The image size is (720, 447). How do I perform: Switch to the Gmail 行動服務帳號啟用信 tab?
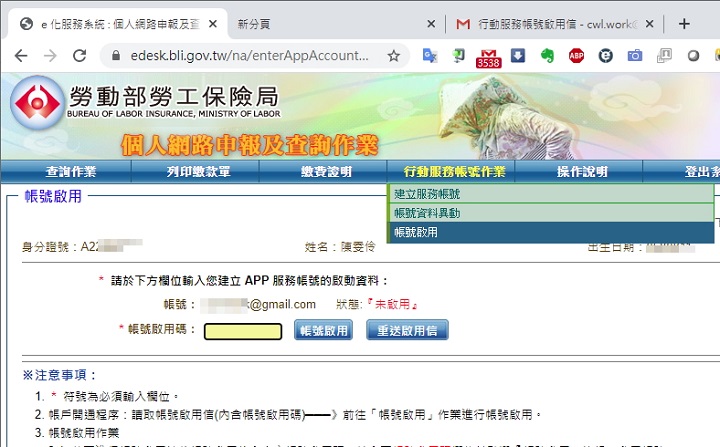(554, 24)
